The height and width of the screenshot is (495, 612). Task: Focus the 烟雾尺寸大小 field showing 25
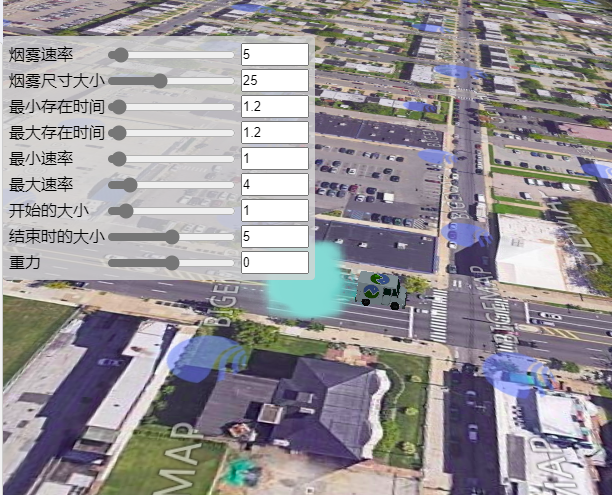point(274,80)
